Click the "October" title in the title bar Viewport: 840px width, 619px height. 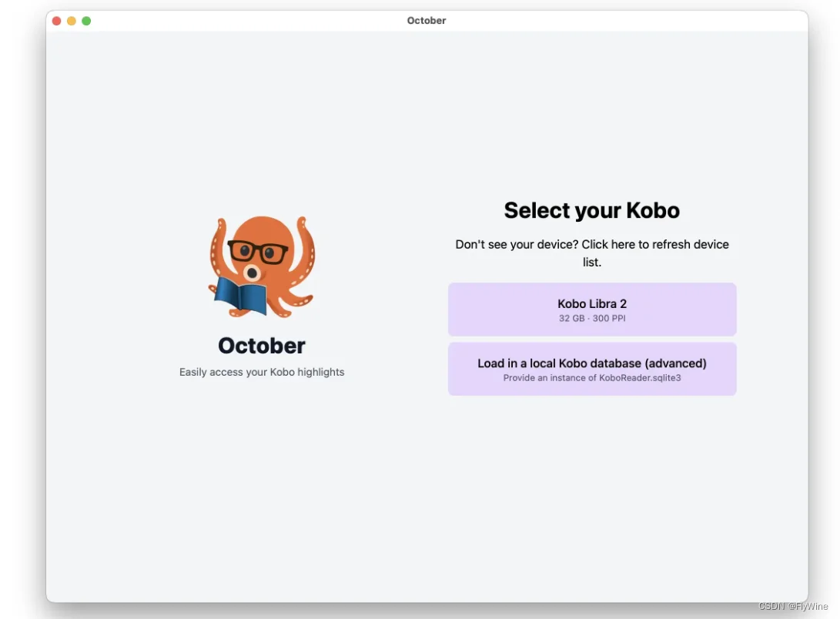point(427,21)
